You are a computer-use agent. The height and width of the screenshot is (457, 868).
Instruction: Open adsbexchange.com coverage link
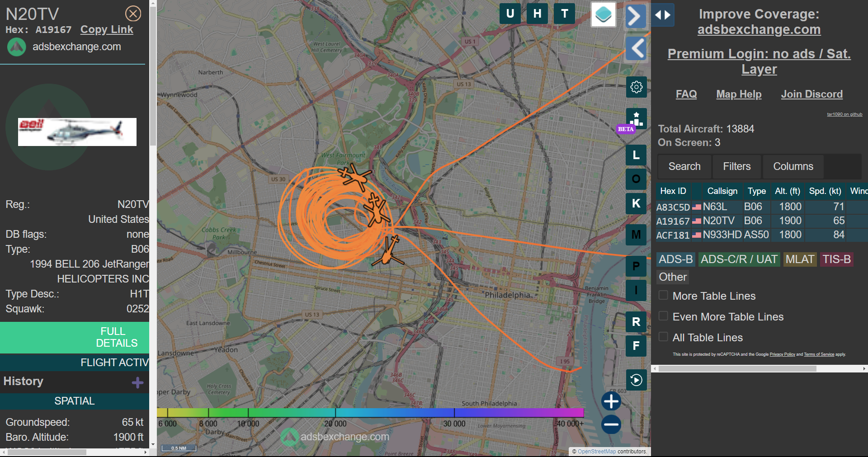click(x=759, y=29)
